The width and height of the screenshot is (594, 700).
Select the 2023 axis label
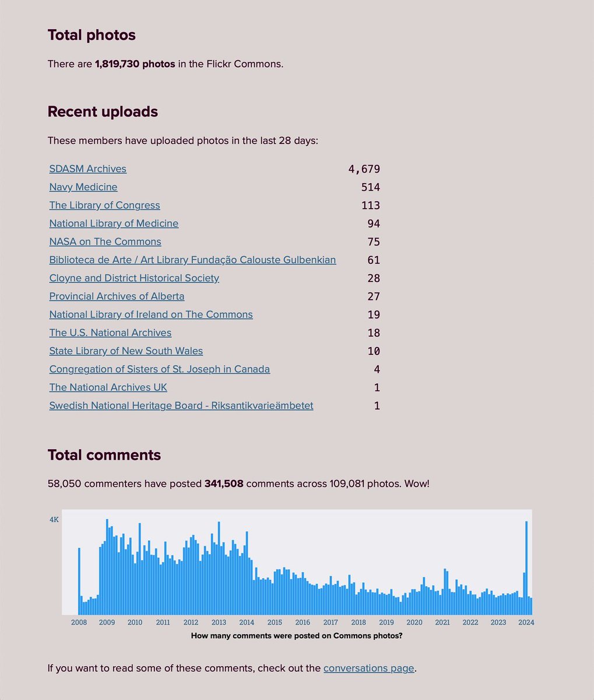(x=498, y=622)
